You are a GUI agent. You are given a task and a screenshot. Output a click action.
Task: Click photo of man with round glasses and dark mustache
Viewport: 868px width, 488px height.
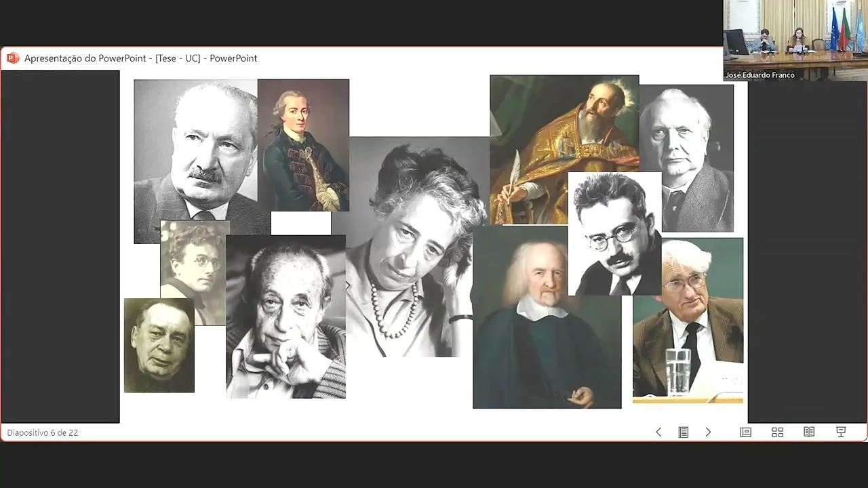point(614,233)
